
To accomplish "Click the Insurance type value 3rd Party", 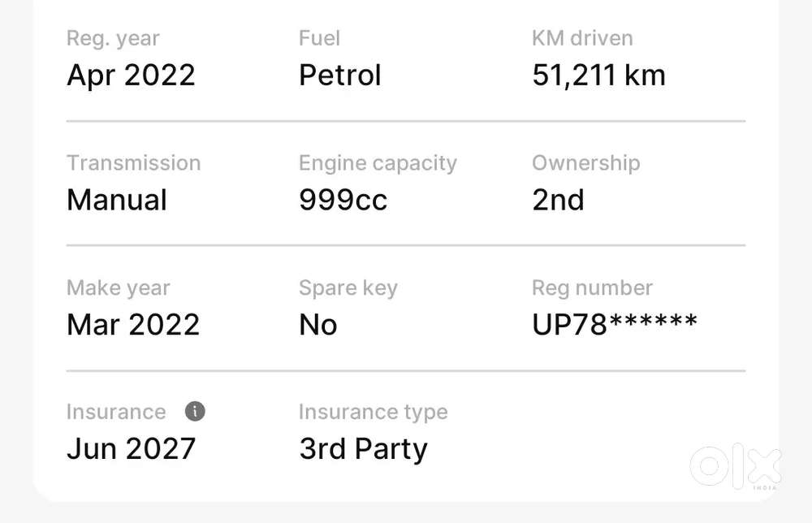I will tap(364, 449).
